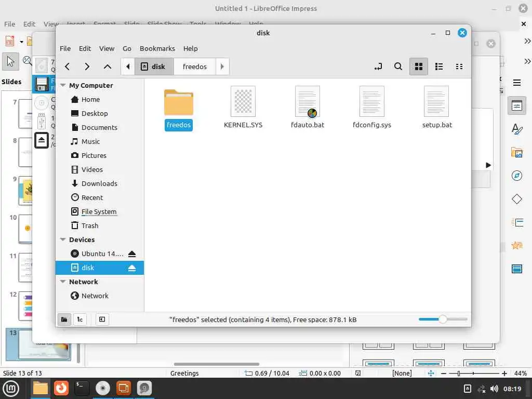Click the freedos path bar button
532x399 pixels.
pyautogui.click(x=194, y=66)
